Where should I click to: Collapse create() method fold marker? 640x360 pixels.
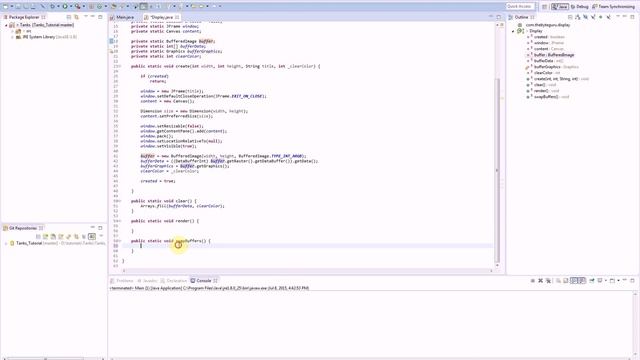point(120,66)
